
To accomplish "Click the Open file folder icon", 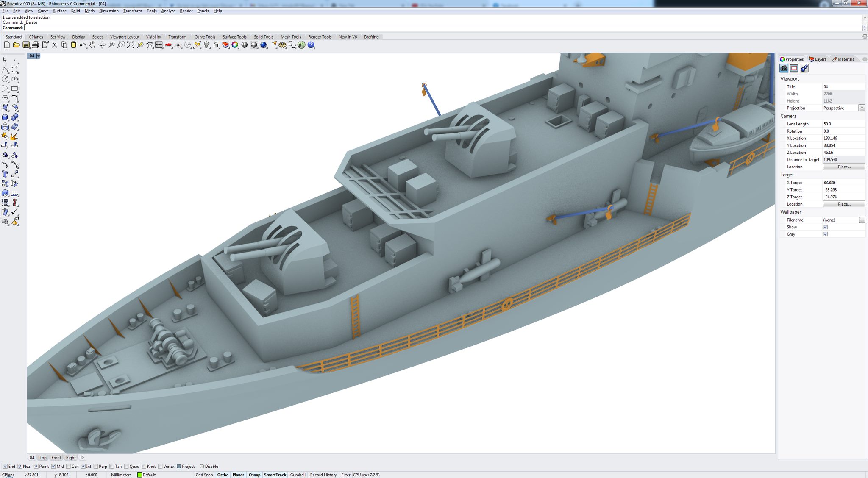I will coord(17,45).
